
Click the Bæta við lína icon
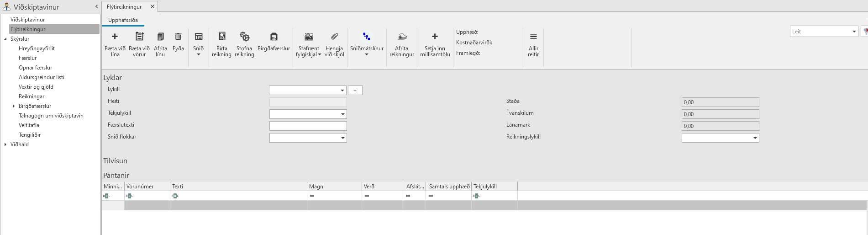(x=115, y=37)
